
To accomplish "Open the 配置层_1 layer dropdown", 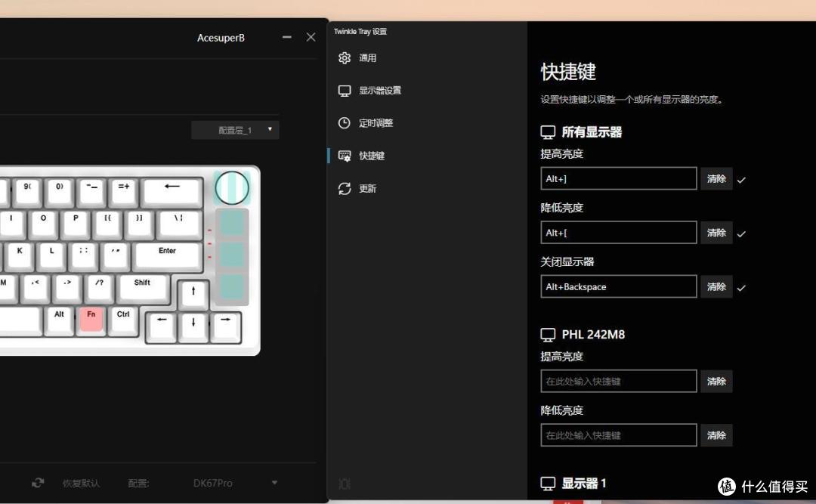I will point(235,130).
